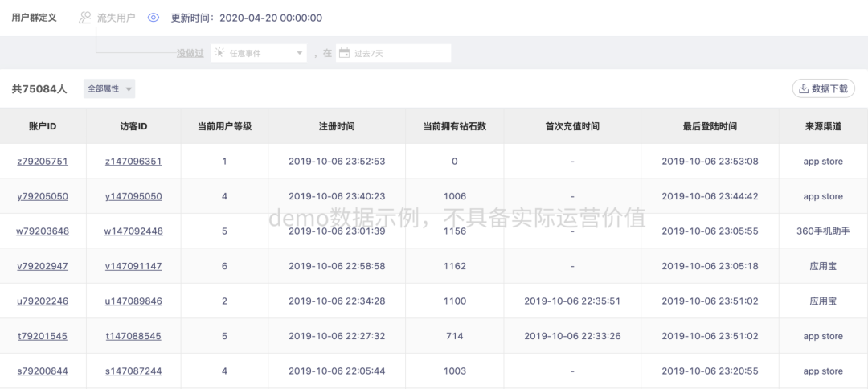Open account ID w79203648
Image resolution: width=868 pixels, height=389 pixels.
pos(43,231)
